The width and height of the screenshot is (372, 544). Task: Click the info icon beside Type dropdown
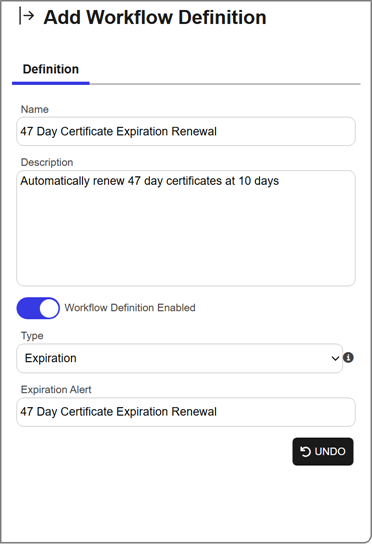point(348,357)
